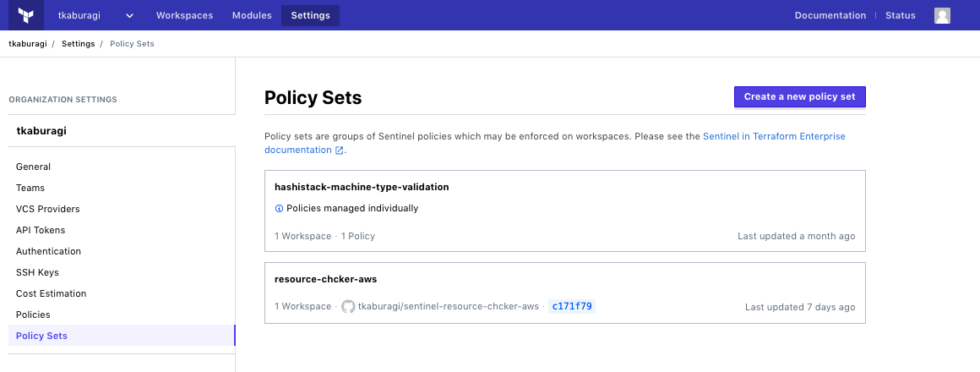Viewport: 980px width, 372px height.
Task: Switch to the Modules tab
Action: click(252, 15)
